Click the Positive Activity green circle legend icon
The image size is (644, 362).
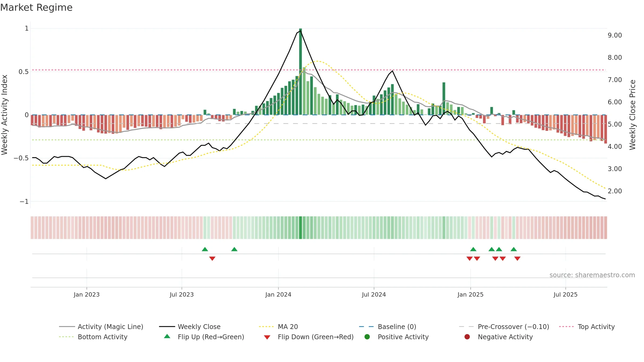tap(367, 337)
